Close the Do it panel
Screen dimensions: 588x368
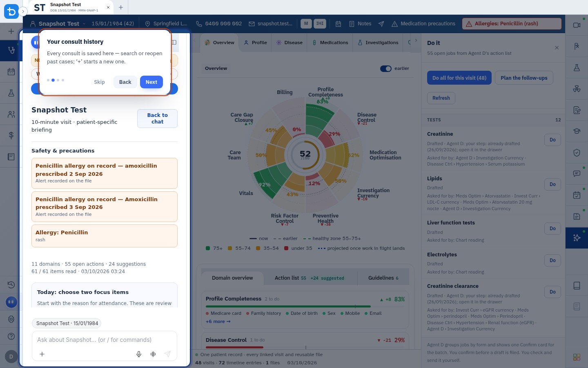(557, 48)
